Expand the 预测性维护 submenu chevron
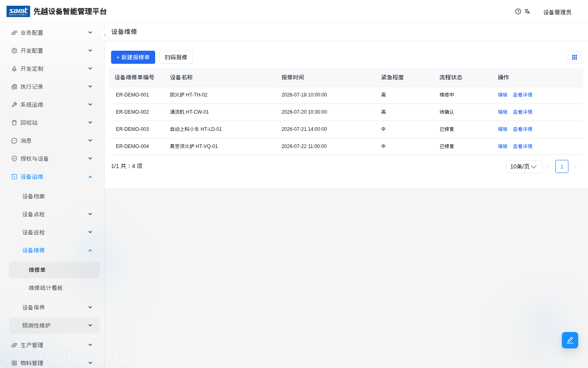This screenshot has width=588, height=368. [x=90, y=325]
